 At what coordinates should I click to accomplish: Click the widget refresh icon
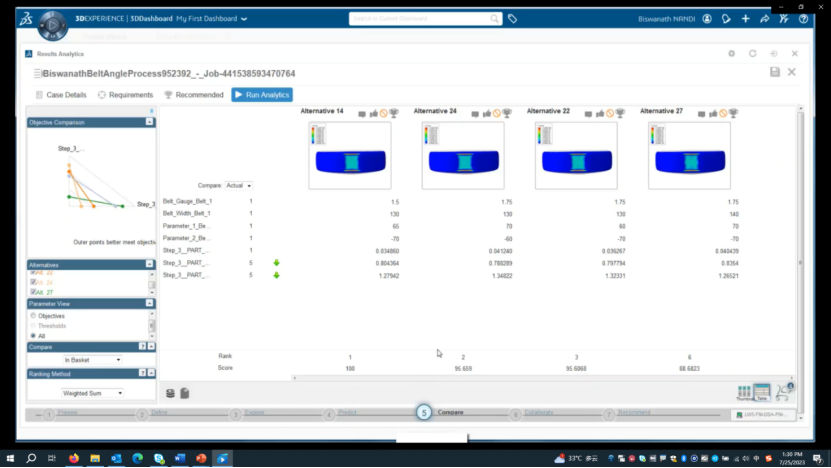(752, 54)
